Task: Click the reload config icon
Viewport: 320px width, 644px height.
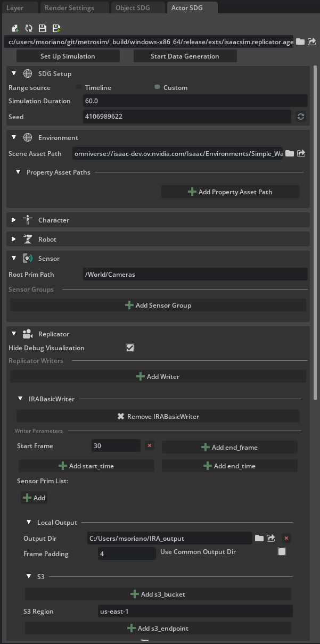Action: point(29,28)
